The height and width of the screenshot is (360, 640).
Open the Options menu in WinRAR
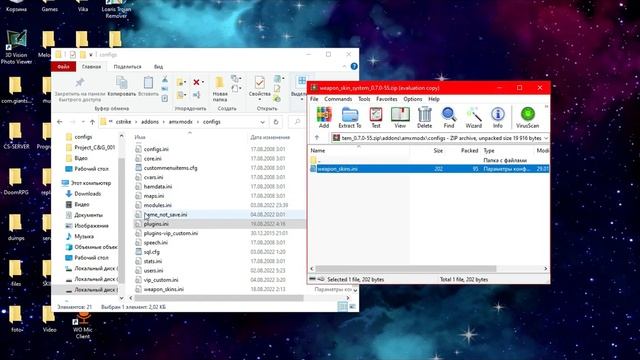(x=413, y=99)
